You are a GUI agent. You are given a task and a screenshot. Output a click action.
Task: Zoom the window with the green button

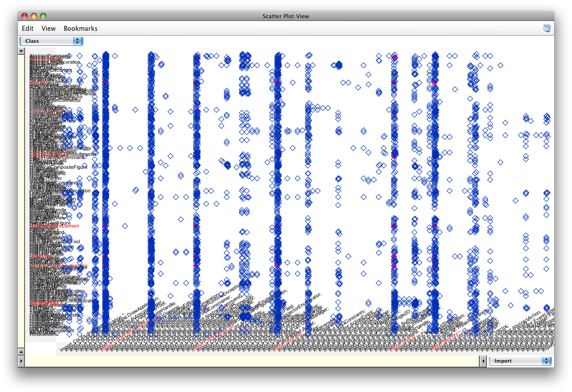(43, 16)
